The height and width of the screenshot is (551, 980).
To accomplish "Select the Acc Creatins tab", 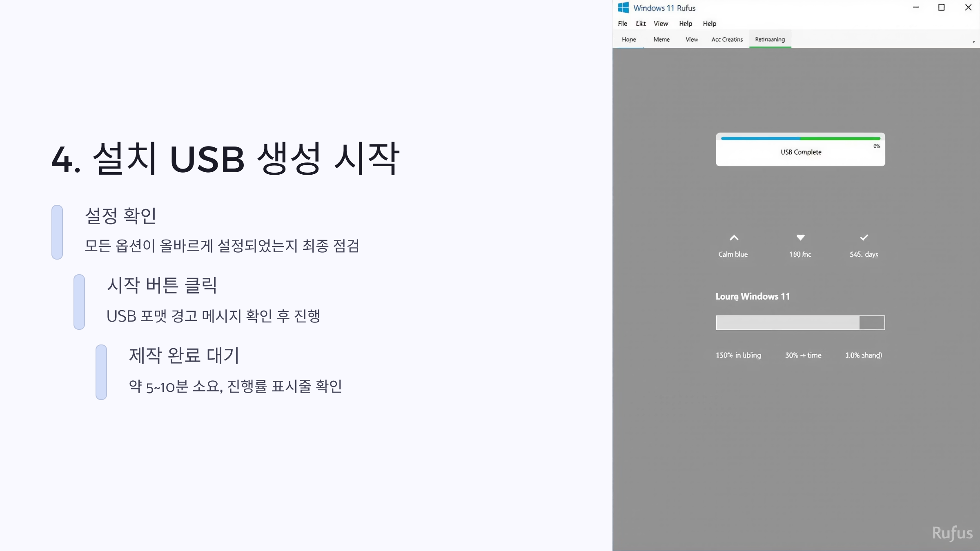I will click(x=727, y=40).
